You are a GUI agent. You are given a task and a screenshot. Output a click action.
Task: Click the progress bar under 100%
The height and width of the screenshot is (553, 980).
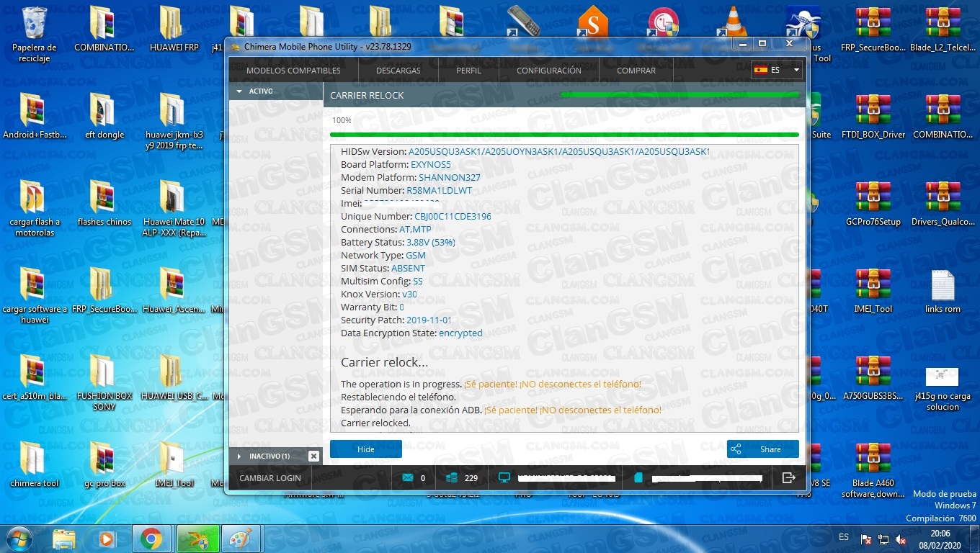(x=564, y=134)
